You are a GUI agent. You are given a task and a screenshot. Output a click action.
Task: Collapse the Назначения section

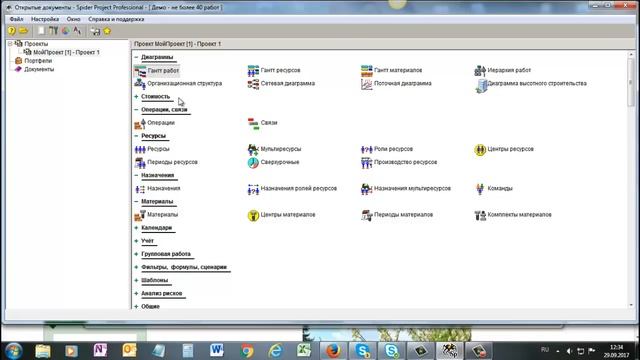[136, 176]
